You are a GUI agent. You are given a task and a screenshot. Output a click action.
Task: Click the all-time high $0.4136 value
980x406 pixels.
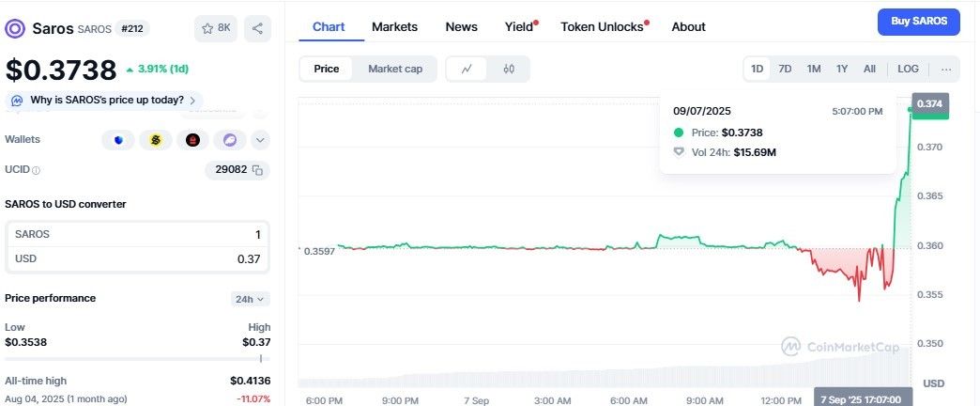pos(250,381)
